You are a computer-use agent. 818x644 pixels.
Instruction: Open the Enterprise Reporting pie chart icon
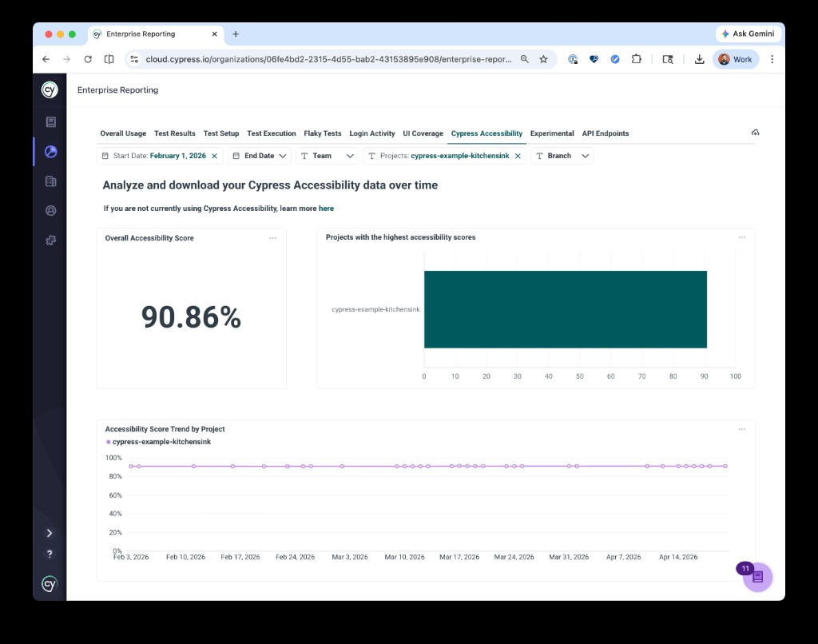[x=50, y=152]
